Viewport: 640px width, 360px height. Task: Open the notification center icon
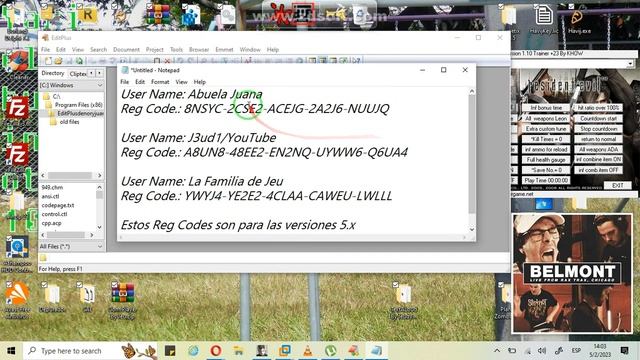[624, 351]
